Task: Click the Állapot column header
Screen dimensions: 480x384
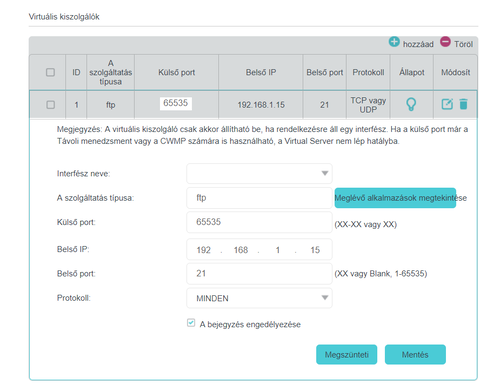Action: point(412,72)
